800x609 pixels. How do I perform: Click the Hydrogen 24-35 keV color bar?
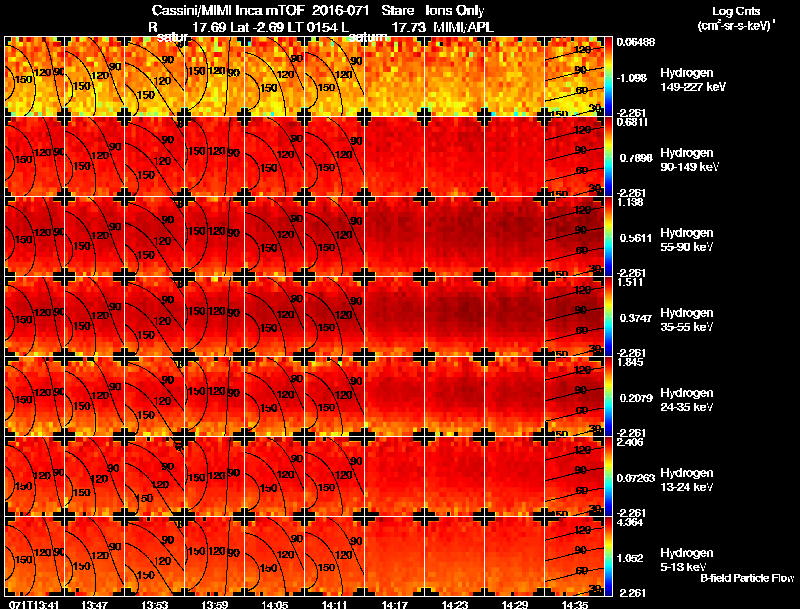[x=608, y=397]
